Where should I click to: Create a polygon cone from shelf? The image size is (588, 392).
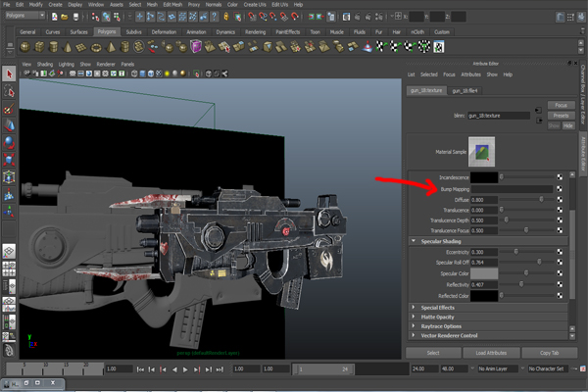pos(67,47)
